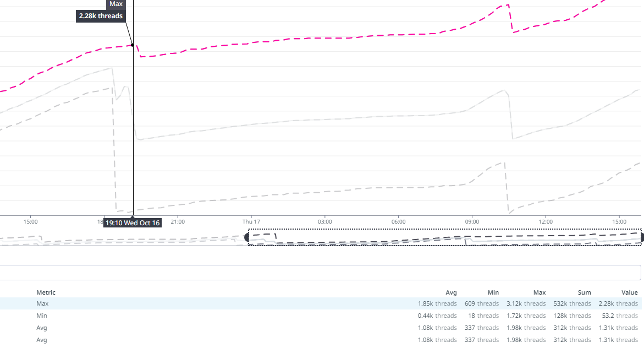Sort the table by the Sum column header
Image resolution: width=644 pixels, height=353 pixels.
point(585,292)
